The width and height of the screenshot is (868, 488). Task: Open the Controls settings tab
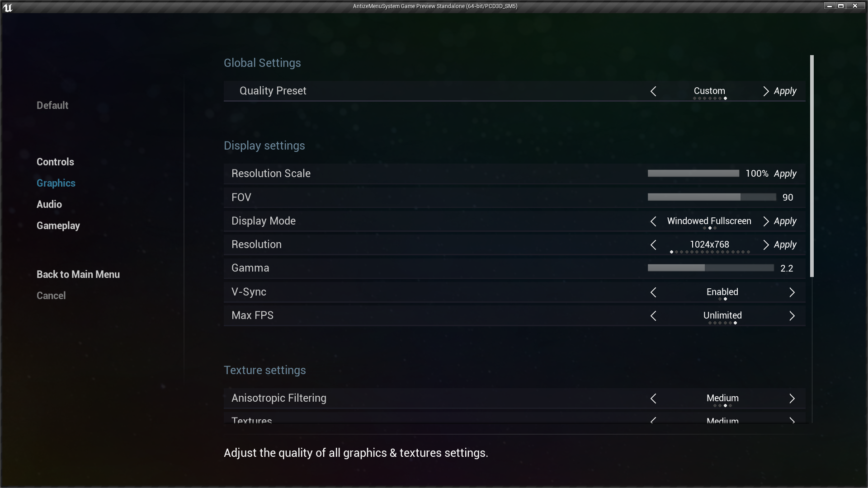click(x=55, y=162)
